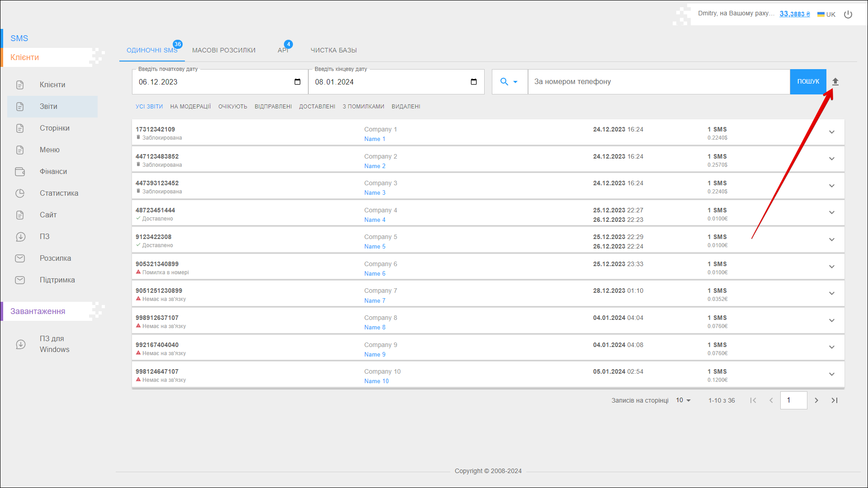Expand Company 10 row details
This screenshot has height=488, width=868.
pos(831,374)
